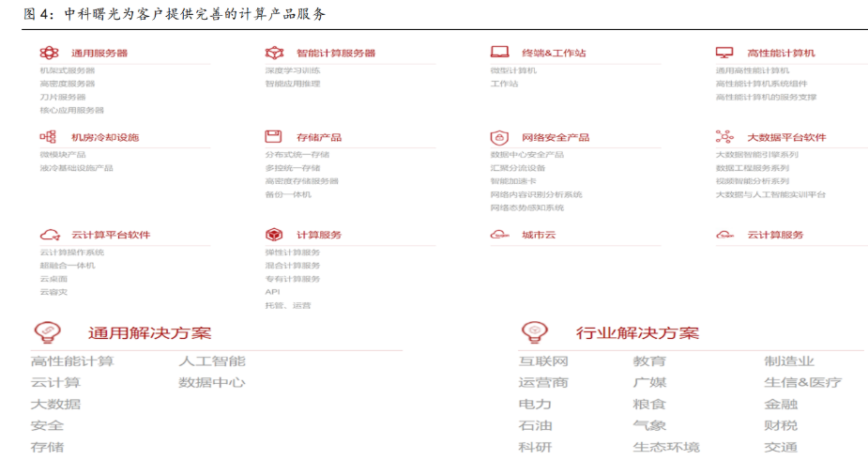868x460 pixels.
Task: Click the blocks icon beside 机房冷却设施
Action: click(x=48, y=137)
